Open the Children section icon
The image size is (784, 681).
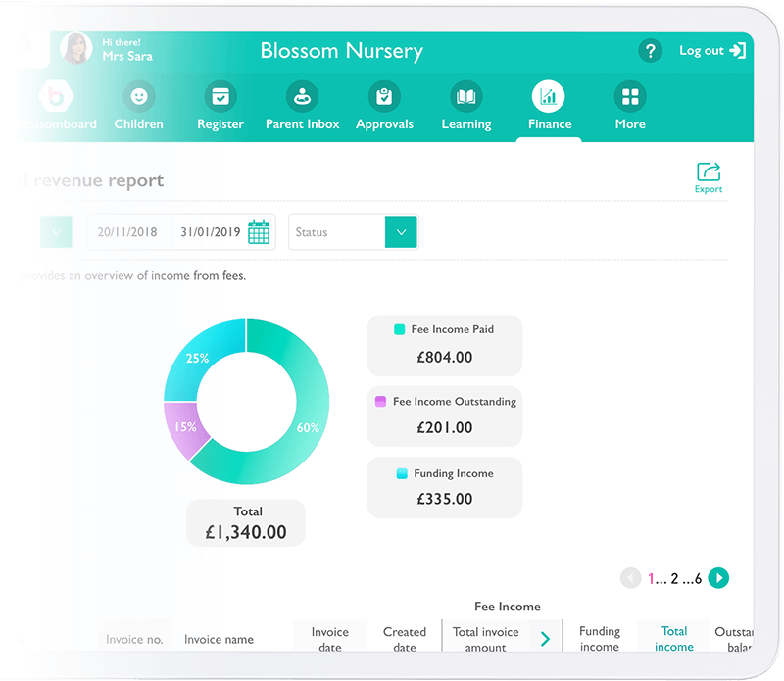tap(138, 98)
